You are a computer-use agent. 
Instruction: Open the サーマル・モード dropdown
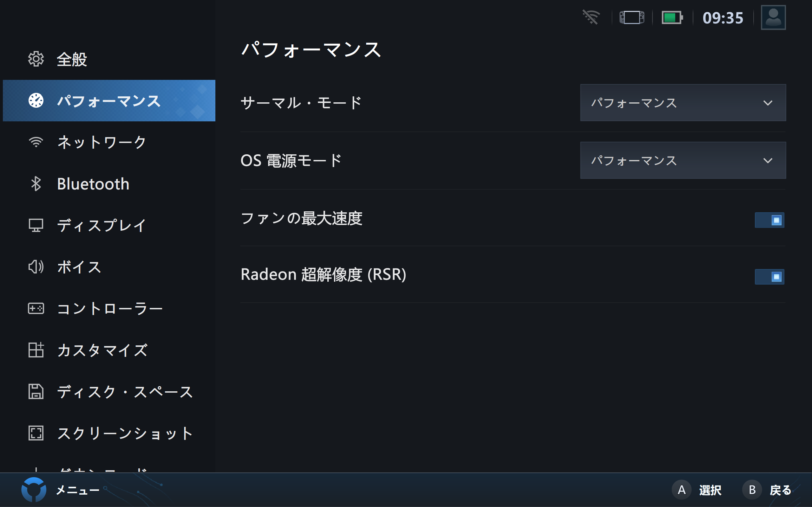[683, 103]
